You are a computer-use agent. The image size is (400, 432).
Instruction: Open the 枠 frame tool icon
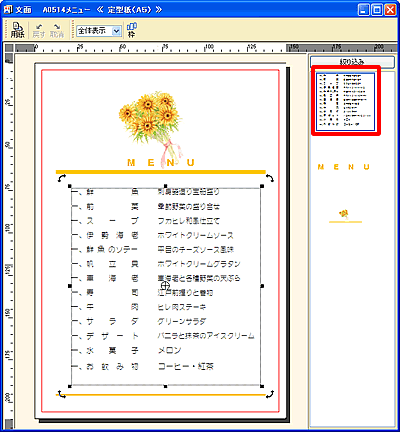tap(132, 30)
